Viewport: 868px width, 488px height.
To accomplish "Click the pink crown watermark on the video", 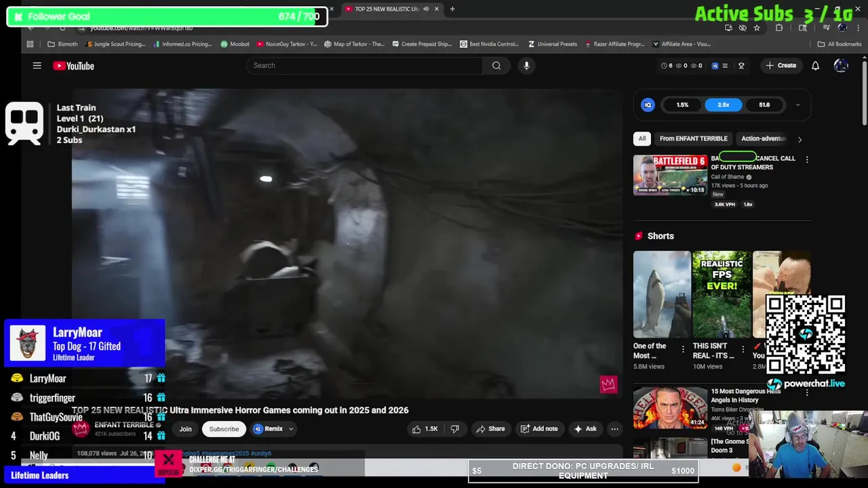I will tap(608, 384).
